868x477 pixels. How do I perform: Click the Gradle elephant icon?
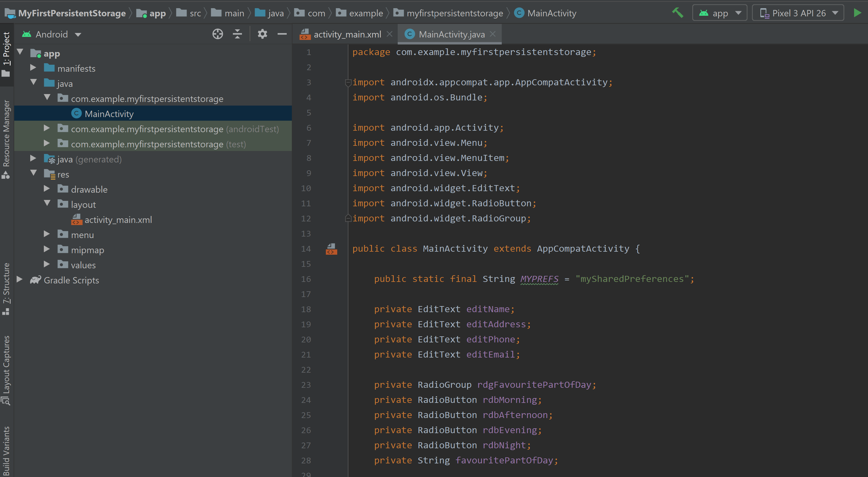tap(35, 280)
